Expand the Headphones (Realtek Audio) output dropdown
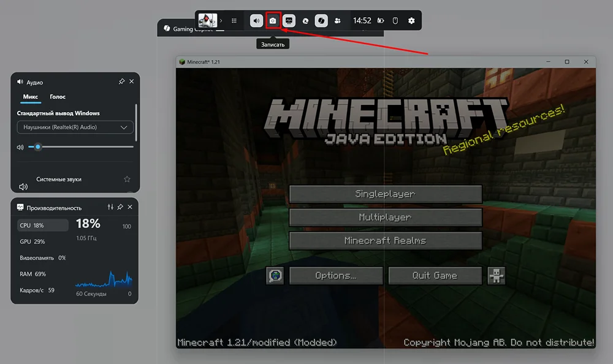 75,127
